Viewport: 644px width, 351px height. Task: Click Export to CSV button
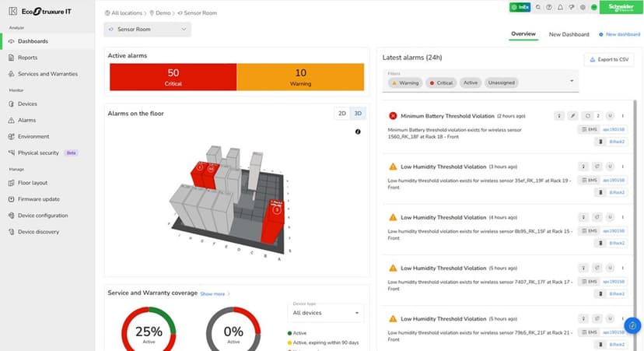609,60
